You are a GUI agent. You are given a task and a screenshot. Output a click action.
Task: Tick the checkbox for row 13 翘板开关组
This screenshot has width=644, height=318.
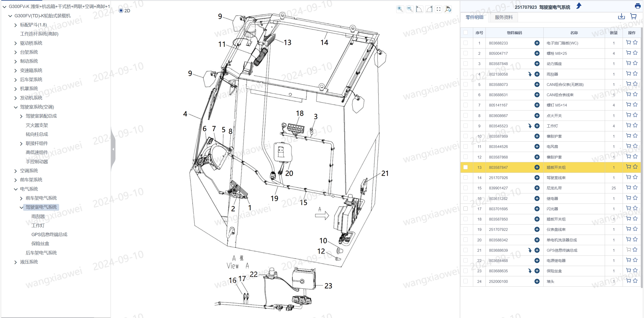tap(465, 167)
